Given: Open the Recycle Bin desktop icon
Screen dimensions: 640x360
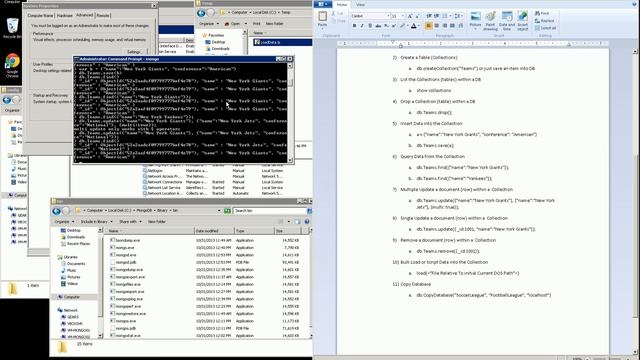Looking at the screenshot, I should (12, 28).
